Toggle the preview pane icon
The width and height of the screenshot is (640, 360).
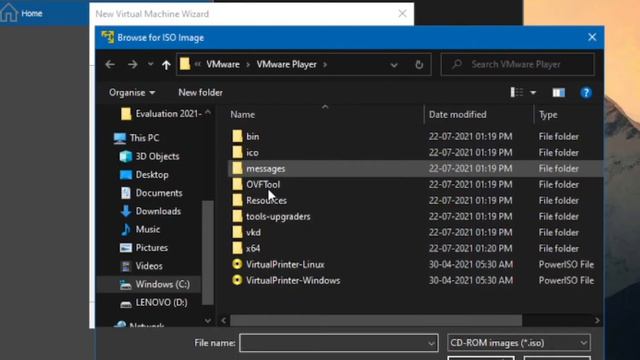(558, 93)
